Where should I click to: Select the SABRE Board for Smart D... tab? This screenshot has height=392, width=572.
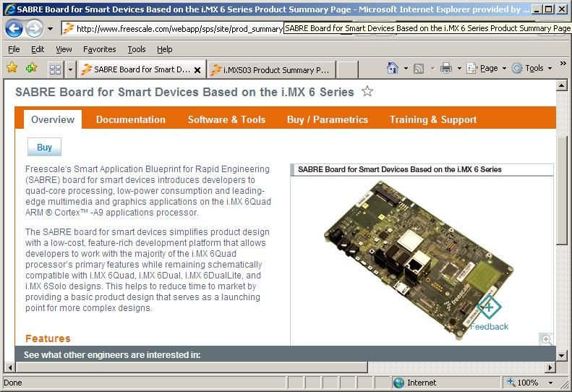[140, 69]
